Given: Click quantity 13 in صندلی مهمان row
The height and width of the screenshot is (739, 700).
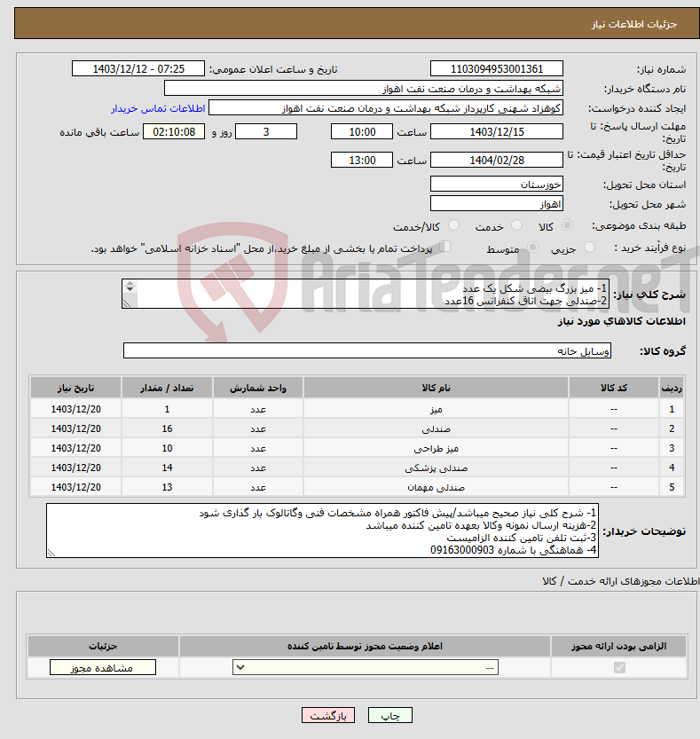Looking at the screenshot, I should (x=167, y=487).
